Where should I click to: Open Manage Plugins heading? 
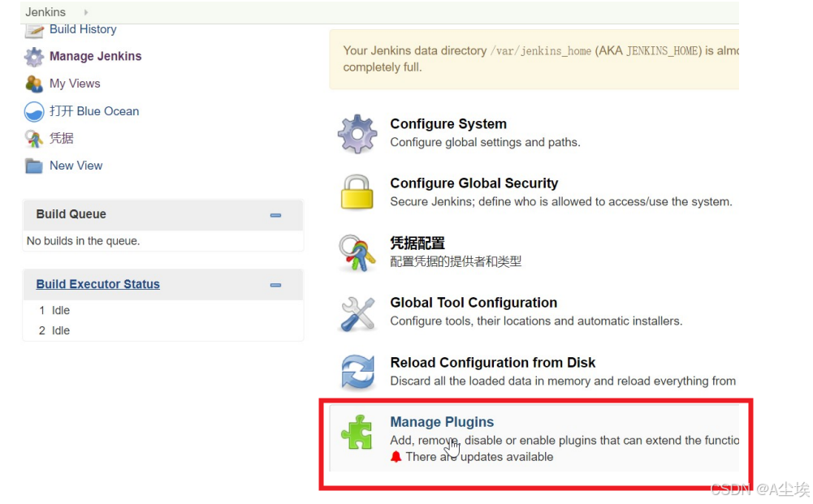pyautogui.click(x=442, y=422)
